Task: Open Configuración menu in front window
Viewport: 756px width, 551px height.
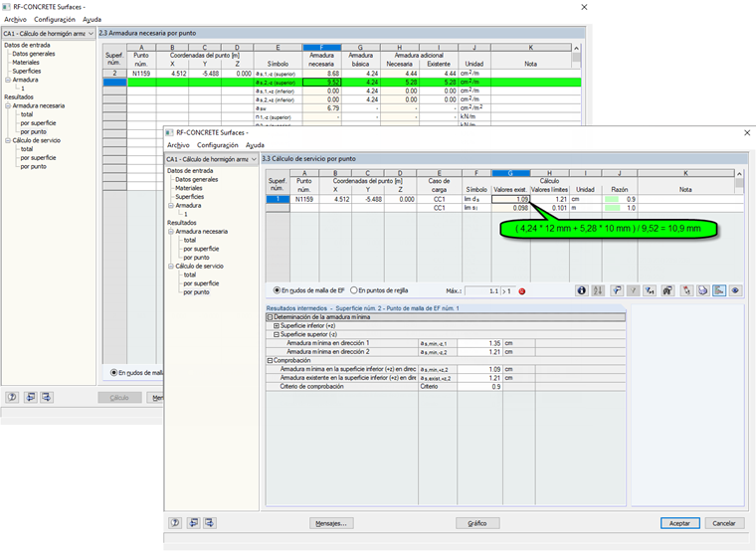Action: coord(218,145)
